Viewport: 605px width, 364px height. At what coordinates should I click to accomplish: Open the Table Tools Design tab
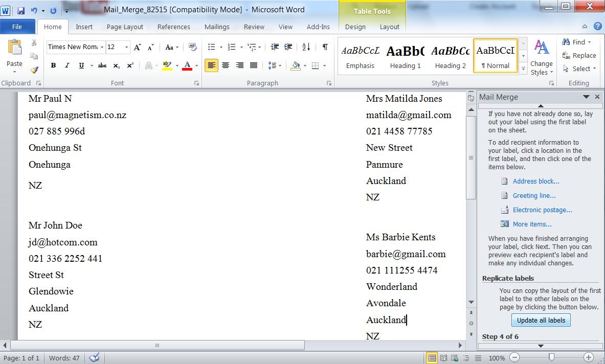355,27
